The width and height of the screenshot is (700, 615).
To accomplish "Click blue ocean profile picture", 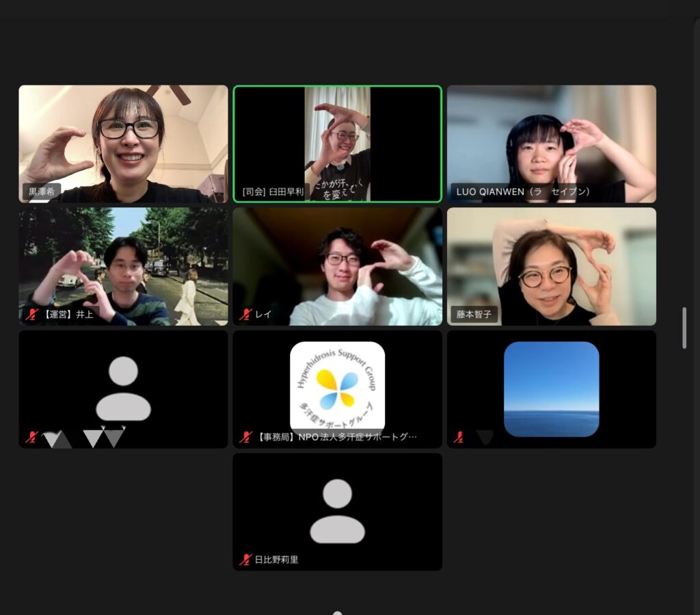I will 551,388.
